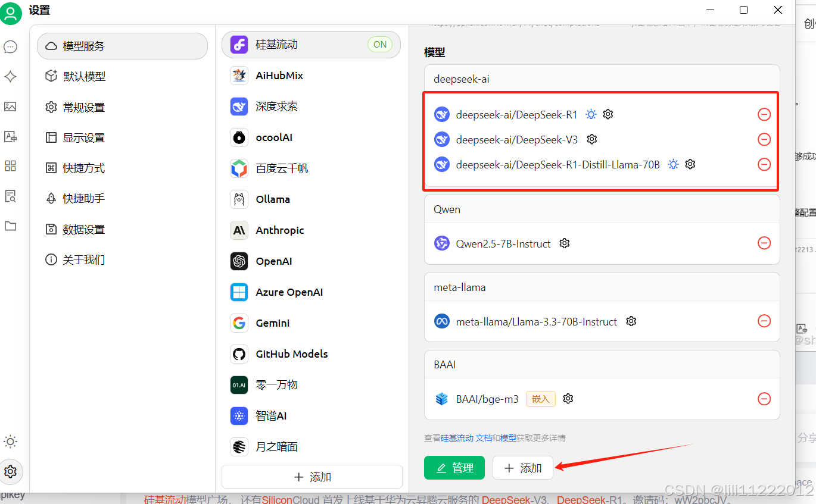Open the 文档 link in the footer
Screen dimensions: 816x504
[x=484, y=438]
